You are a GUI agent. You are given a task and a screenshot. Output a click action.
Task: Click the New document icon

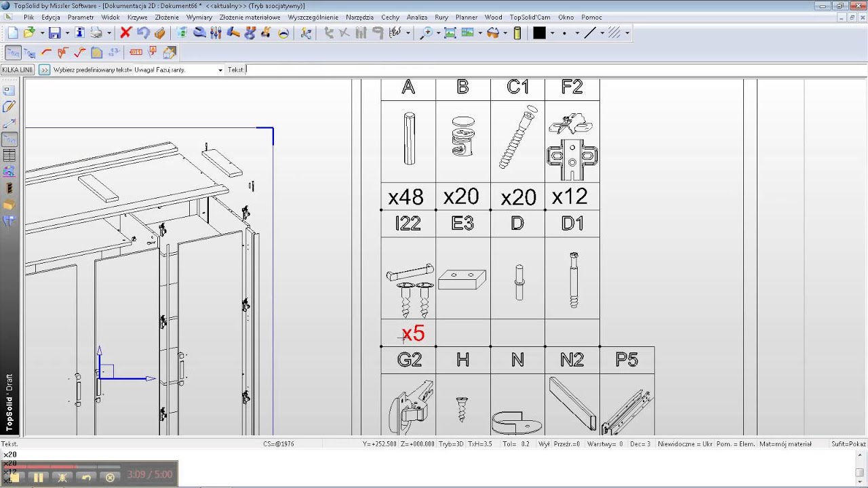point(13,33)
